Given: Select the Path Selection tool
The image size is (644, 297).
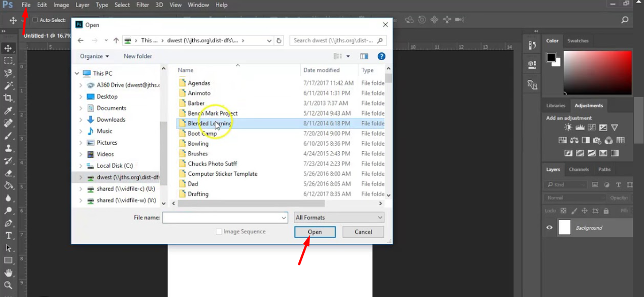Looking at the screenshot, I should pyautogui.click(x=9, y=248).
